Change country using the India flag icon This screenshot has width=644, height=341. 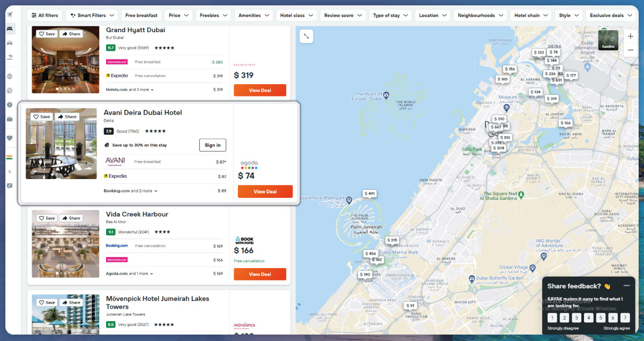point(10,158)
